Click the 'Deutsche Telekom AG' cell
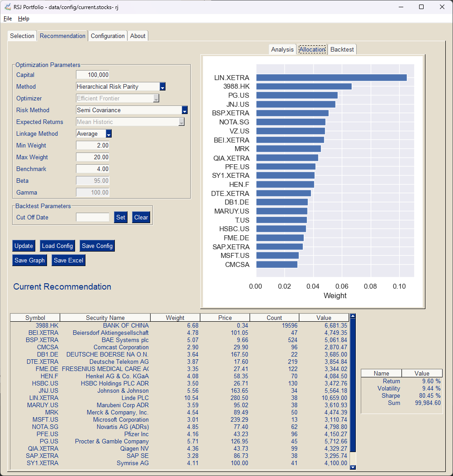The width and height of the screenshot is (453, 476). (x=119, y=362)
